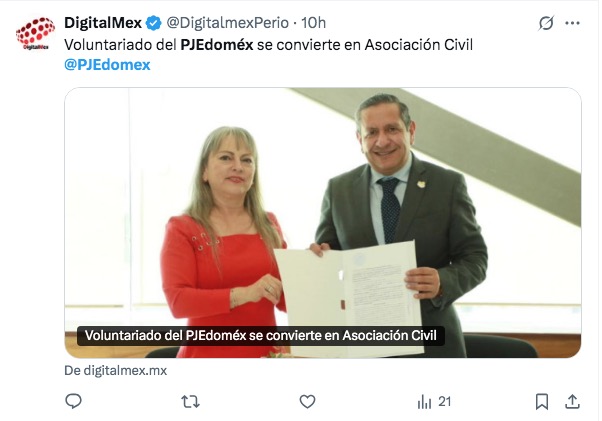Open the @DigitalmexPerio handle
Image resolution: width=602 pixels, height=421 pixels.
coord(227,23)
